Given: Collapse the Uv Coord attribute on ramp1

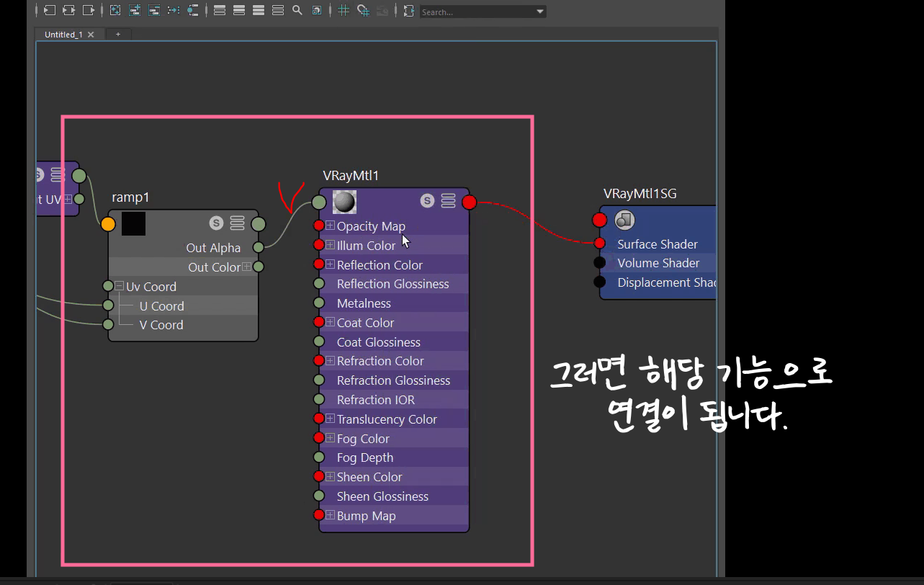Looking at the screenshot, I should 120,286.
